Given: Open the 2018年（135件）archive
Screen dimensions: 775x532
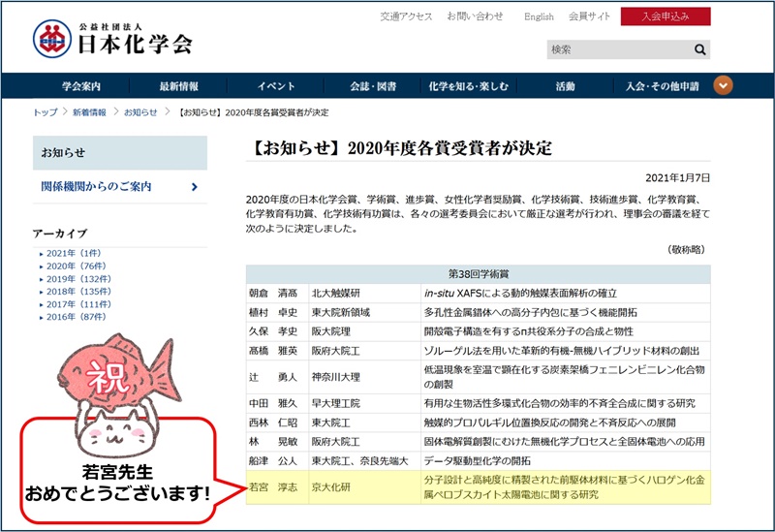Looking at the screenshot, I should (x=78, y=292).
